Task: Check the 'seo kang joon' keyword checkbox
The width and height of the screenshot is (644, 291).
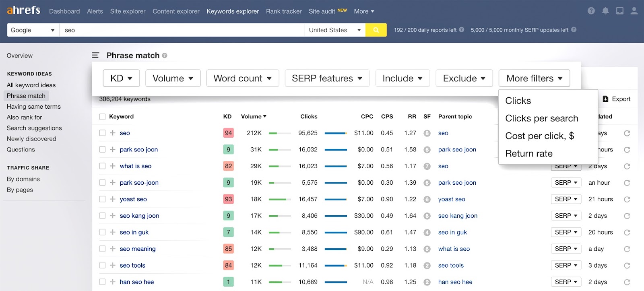Action: click(102, 215)
